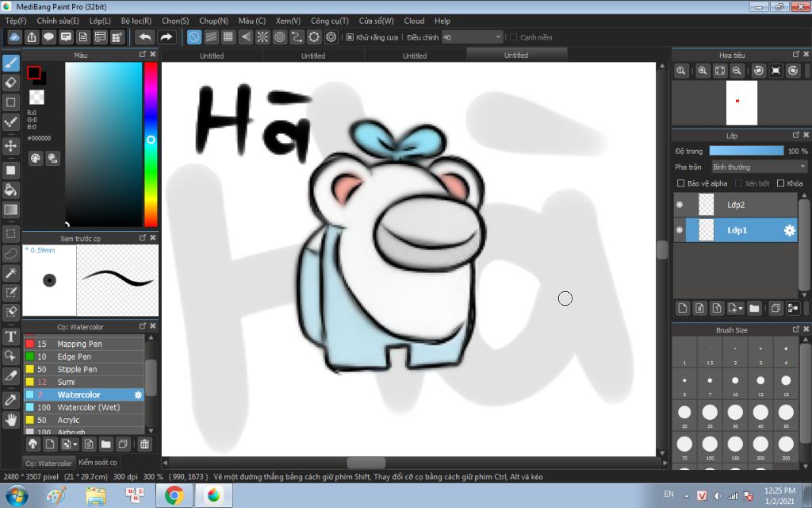
Task: Open the Điều chỉnh value dropdown
Action: click(x=473, y=37)
